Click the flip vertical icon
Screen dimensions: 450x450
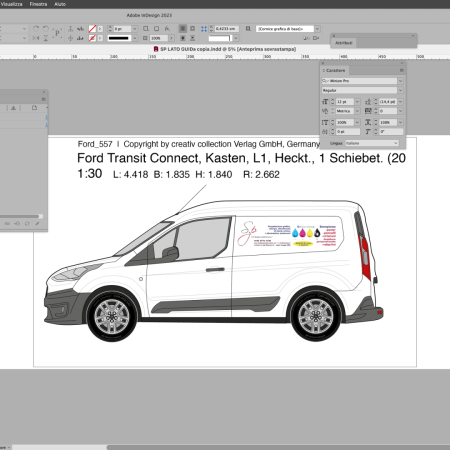point(46,38)
